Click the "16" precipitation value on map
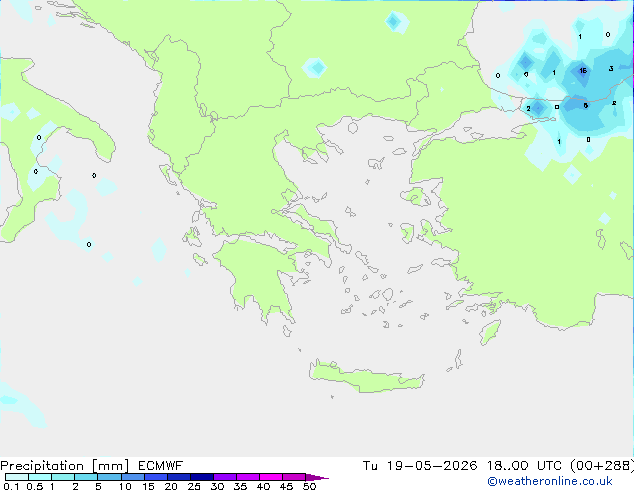The height and width of the screenshot is (490, 634). [583, 71]
